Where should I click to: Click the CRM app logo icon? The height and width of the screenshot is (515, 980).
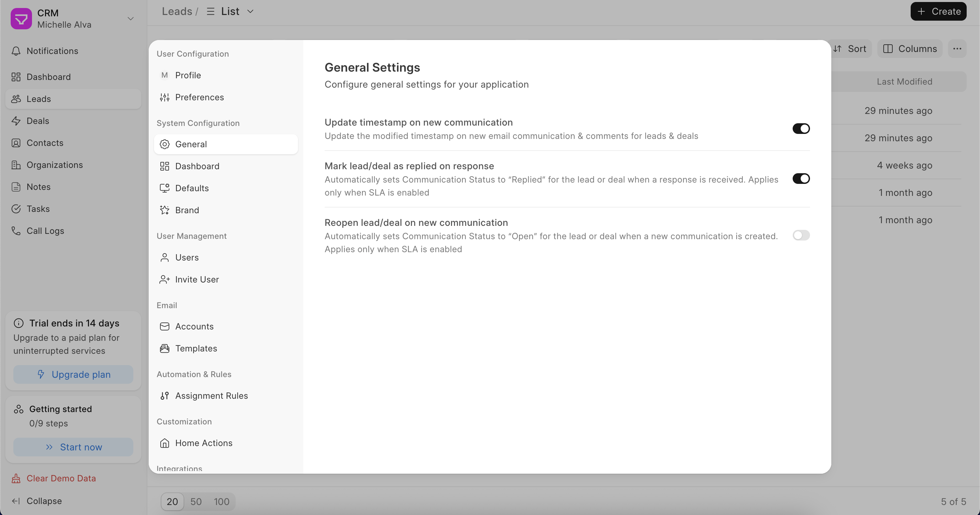21,19
